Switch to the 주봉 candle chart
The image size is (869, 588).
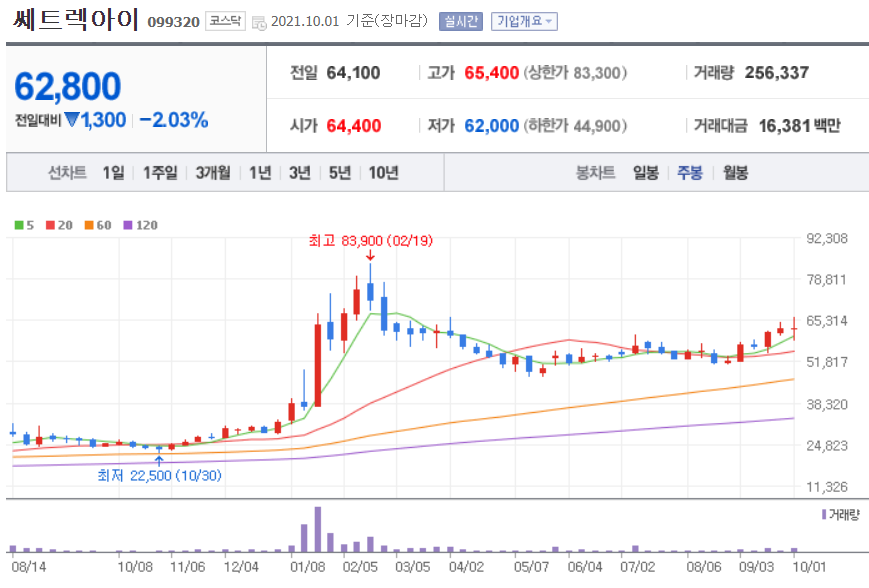689,173
